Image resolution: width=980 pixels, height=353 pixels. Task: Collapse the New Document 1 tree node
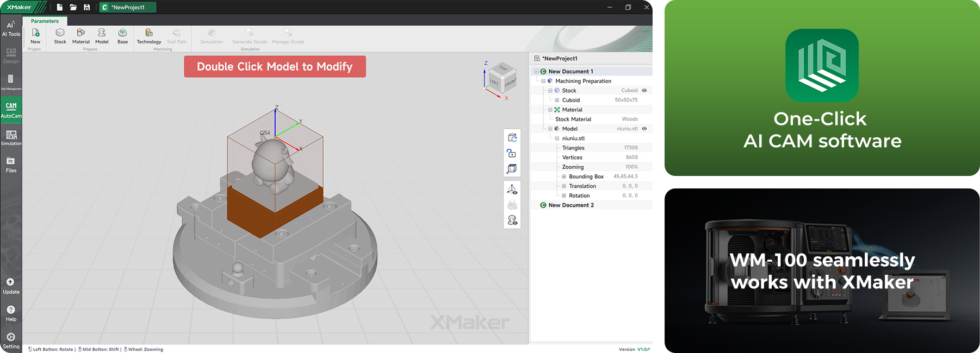(x=536, y=72)
